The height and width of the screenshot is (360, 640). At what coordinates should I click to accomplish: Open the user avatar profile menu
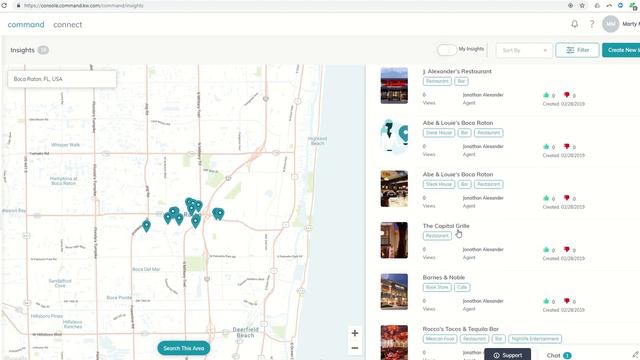click(611, 24)
